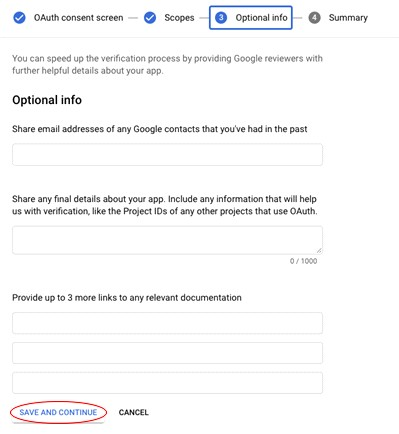Cancel the optional info form
Image resolution: width=399 pixels, height=434 pixels.
(134, 412)
